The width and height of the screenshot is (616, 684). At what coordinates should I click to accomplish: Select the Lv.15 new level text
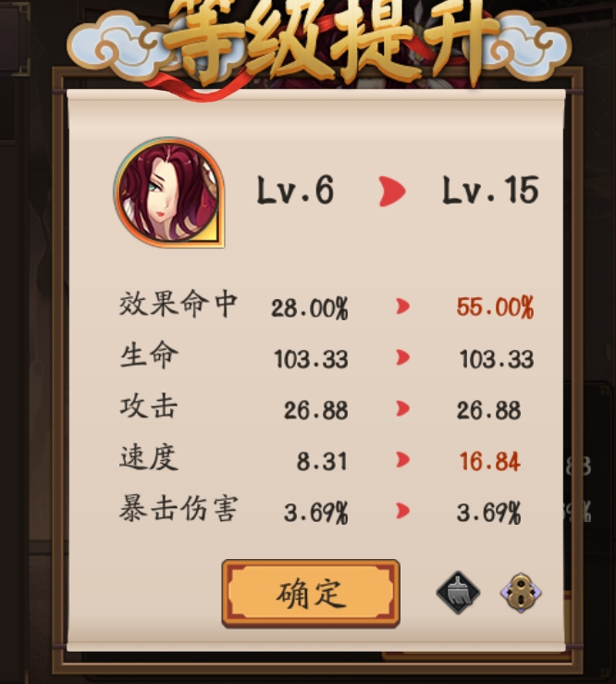(x=490, y=190)
